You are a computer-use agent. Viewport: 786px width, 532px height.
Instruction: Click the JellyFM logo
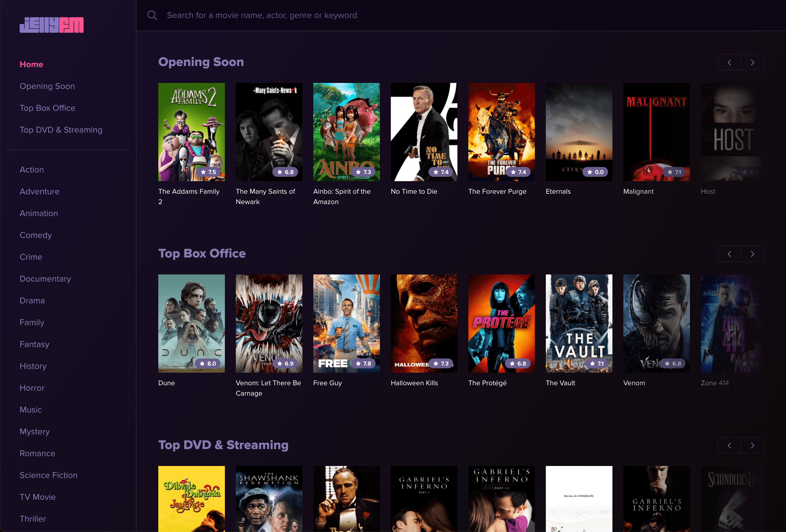(x=51, y=25)
